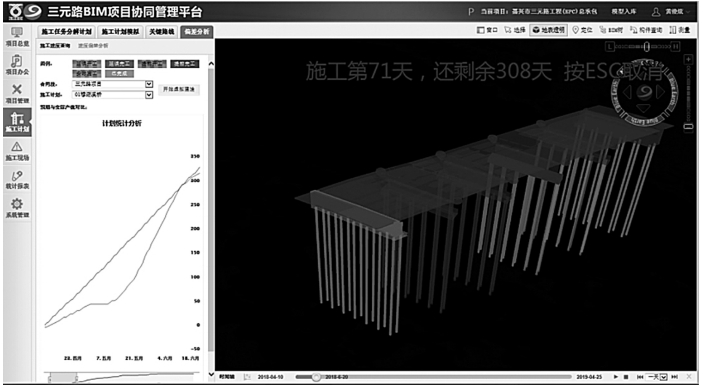Toggle the 窗口 window view option

click(487, 31)
